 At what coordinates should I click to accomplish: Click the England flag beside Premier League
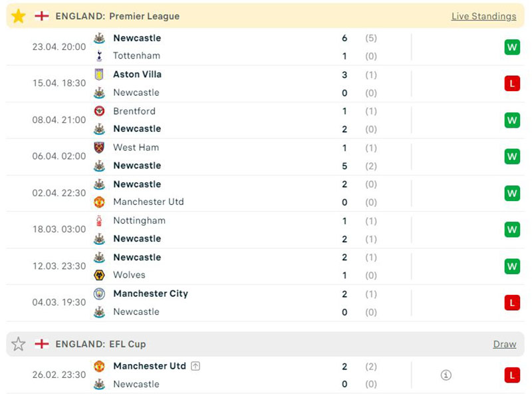[x=42, y=16]
